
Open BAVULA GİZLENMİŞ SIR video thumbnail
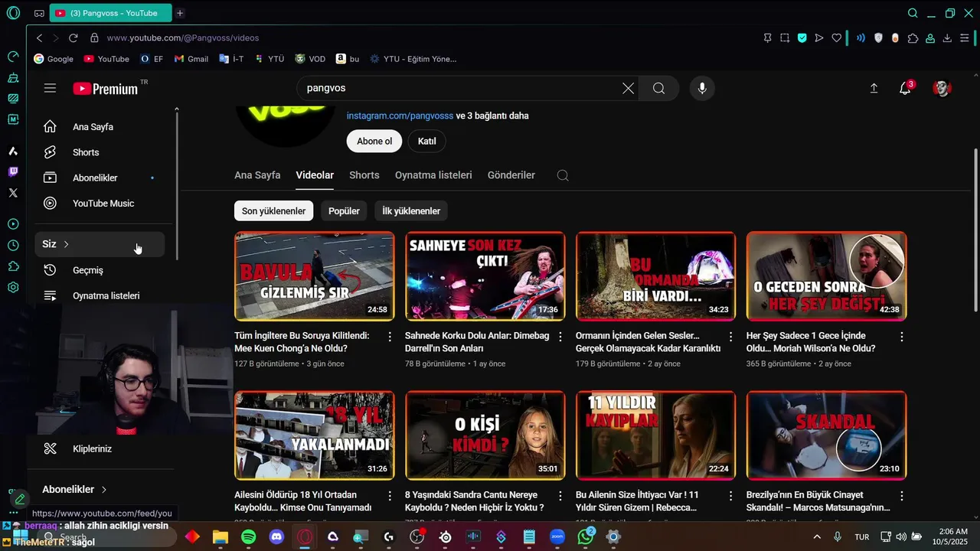click(315, 276)
